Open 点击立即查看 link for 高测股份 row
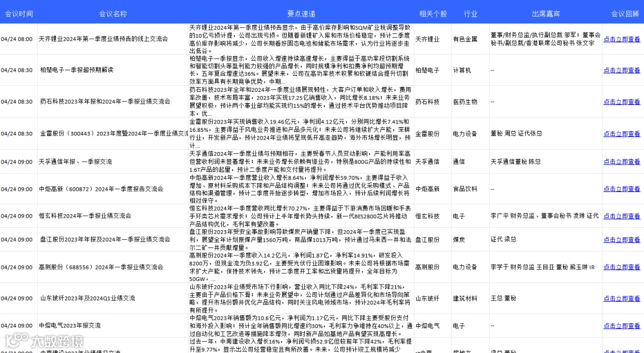644x353 pixels. tap(621, 267)
